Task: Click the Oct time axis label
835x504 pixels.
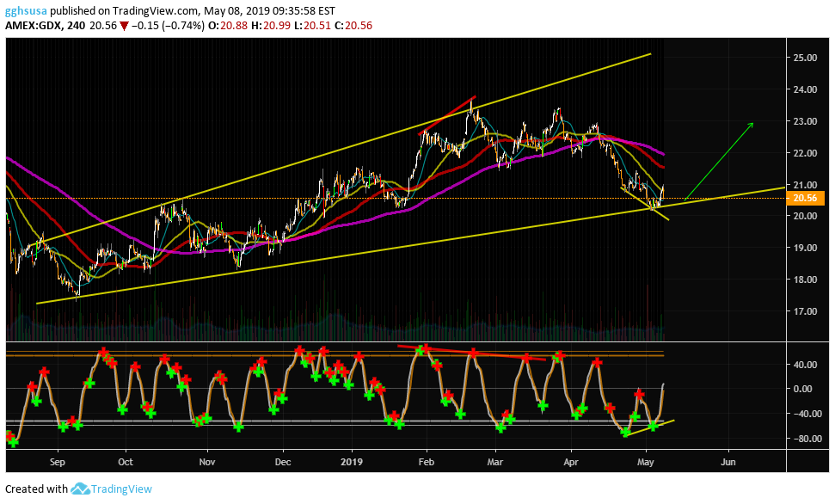Action: pyautogui.click(x=126, y=462)
